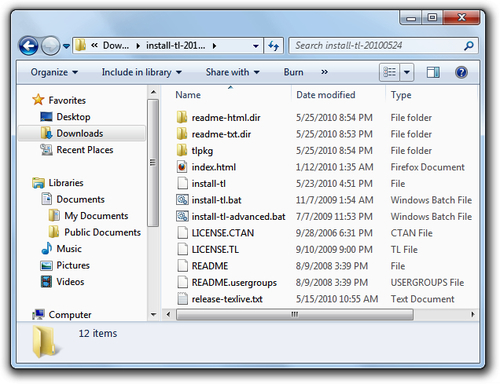Click the folder icon in address bar

(x=80, y=45)
